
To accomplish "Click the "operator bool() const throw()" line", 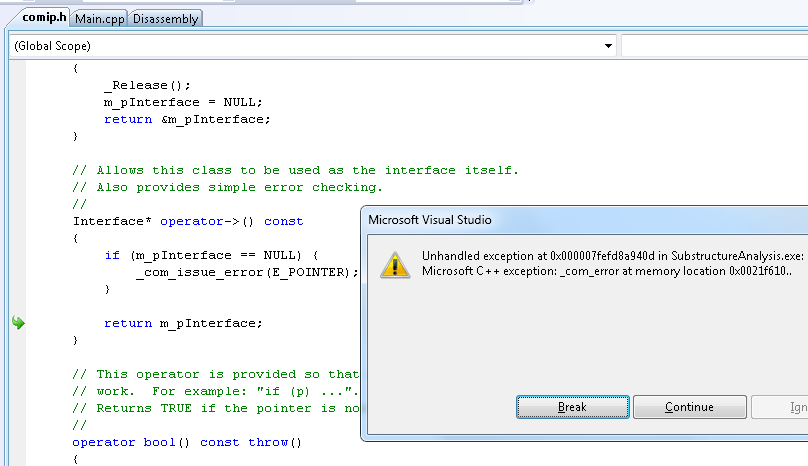I will click(187, 442).
